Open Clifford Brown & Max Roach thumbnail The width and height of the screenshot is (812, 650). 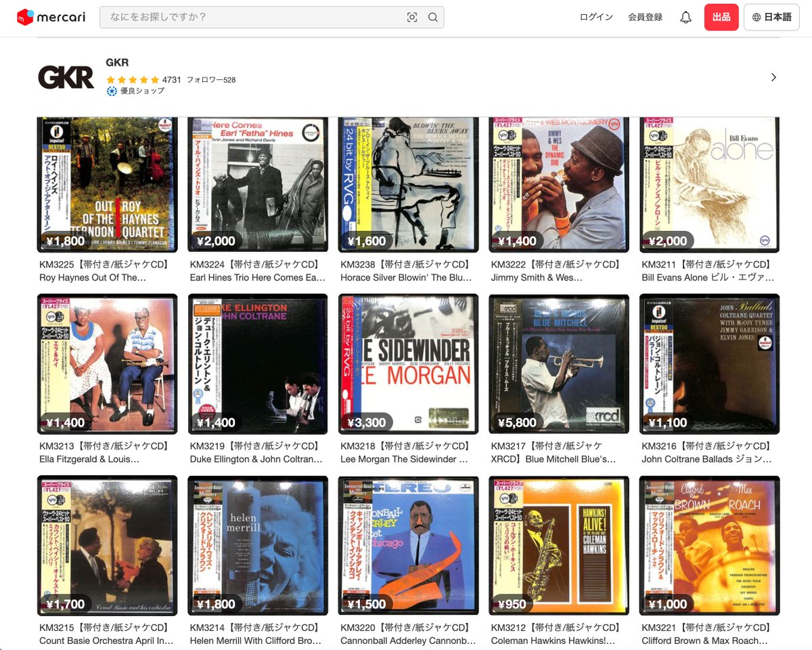(x=710, y=546)
